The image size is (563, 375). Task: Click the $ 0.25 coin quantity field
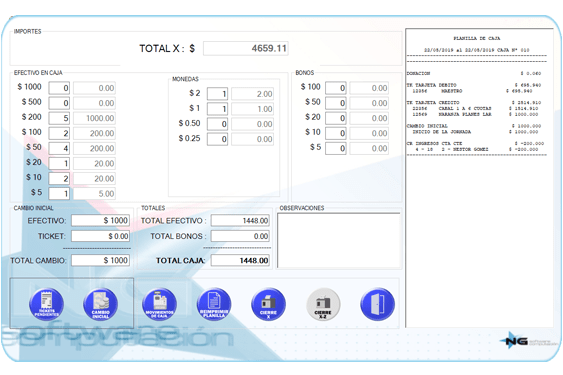pyautogui.click(x=217, y=139)
